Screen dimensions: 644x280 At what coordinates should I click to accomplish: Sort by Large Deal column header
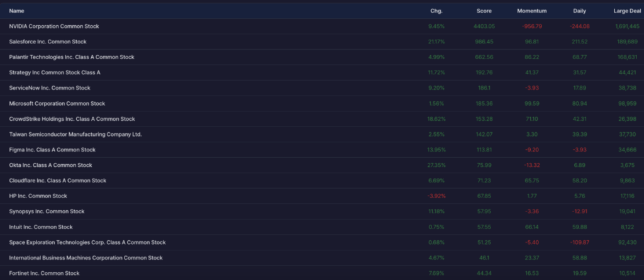tap(627, 11)
